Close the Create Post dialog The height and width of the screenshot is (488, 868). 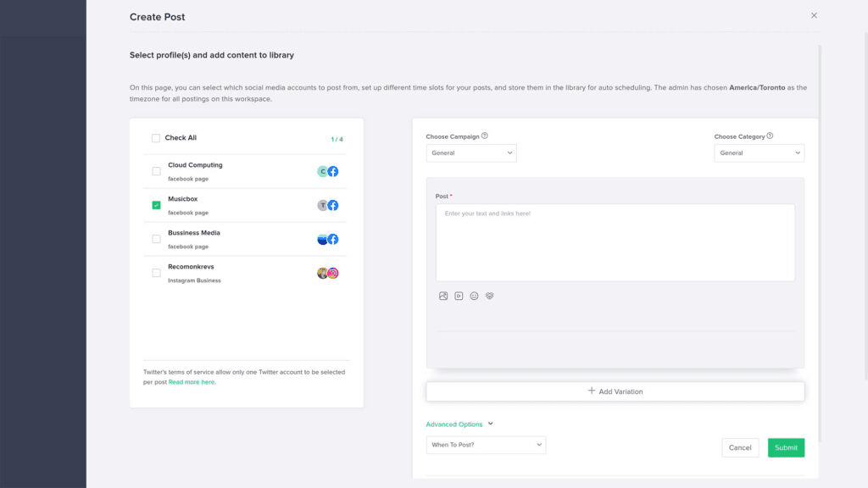(814, 15)
